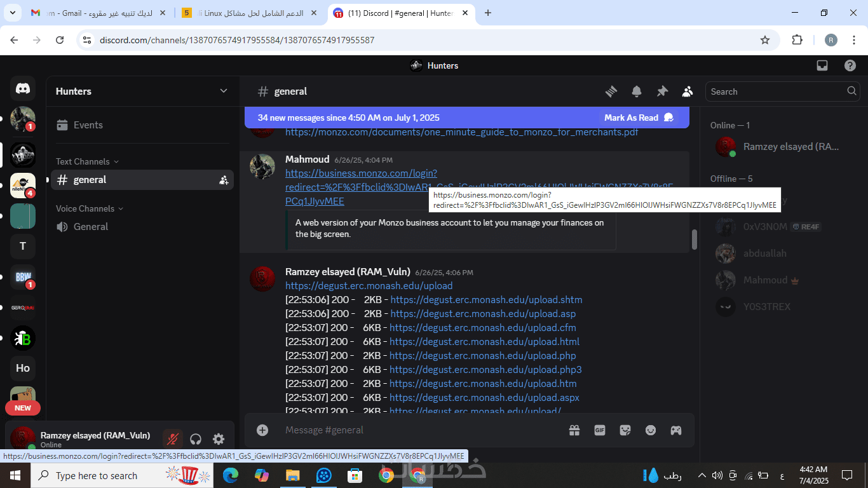Open the GIF picker
This screenshot has width=868, height=488.
coord(600,430)
